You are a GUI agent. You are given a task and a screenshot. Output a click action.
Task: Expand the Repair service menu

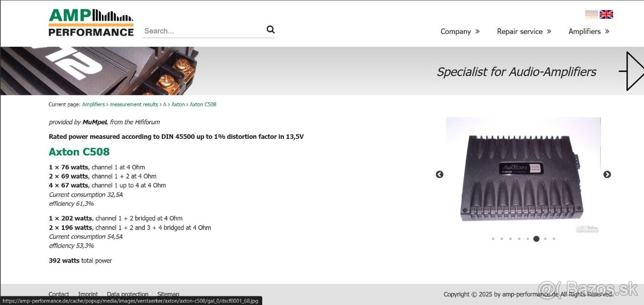524,32
